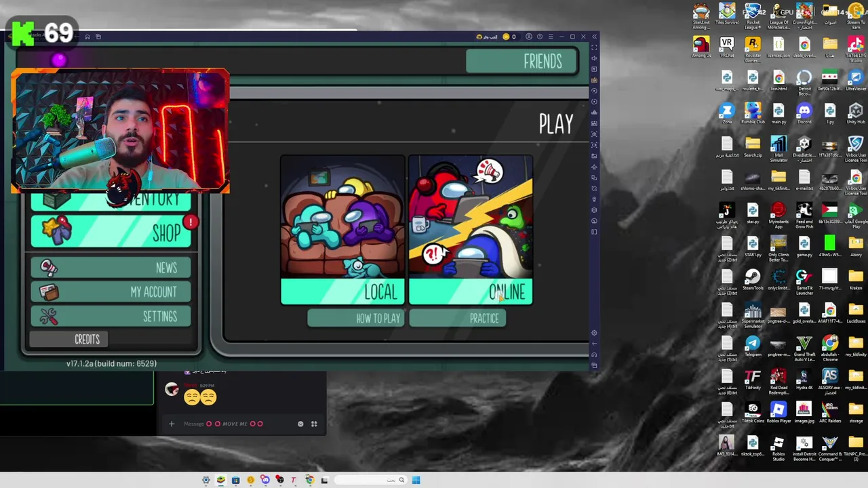
Task: Open the Search.zip desktop file
Action: (x=753, y=148)
